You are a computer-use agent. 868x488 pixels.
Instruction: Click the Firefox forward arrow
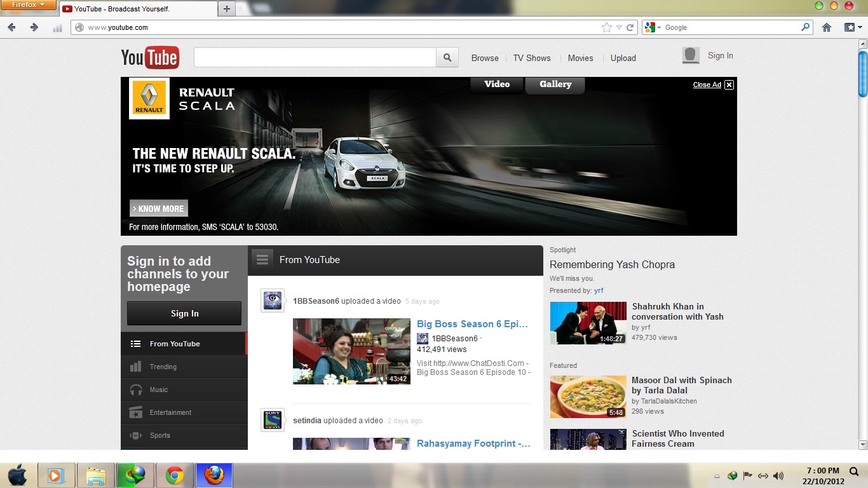tap(34, 27)
